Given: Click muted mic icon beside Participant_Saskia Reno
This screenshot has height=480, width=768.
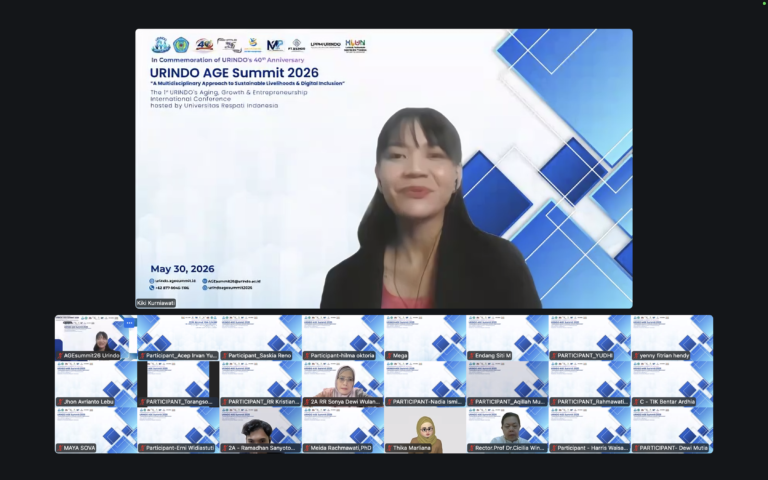Looking at the screenshot, I should click(x=225, y=356).
